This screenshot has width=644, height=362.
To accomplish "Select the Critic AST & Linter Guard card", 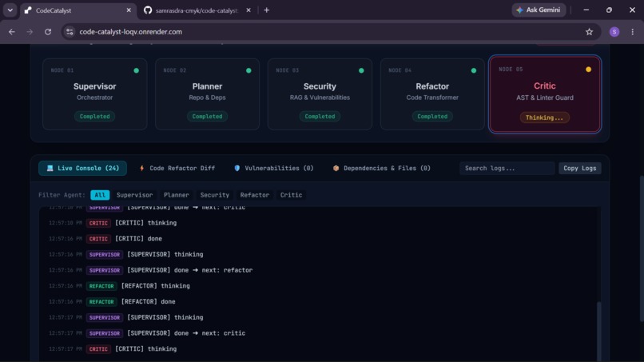I will (545, 94).
